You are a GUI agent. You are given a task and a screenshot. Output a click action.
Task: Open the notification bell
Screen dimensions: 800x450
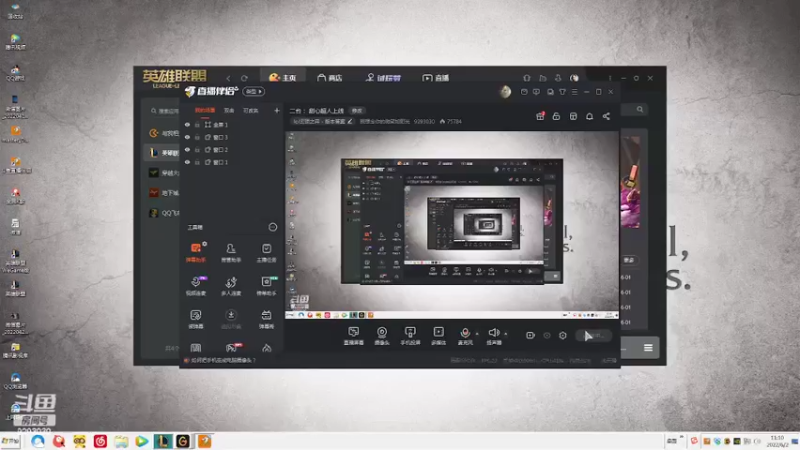(x=589, y=116)
